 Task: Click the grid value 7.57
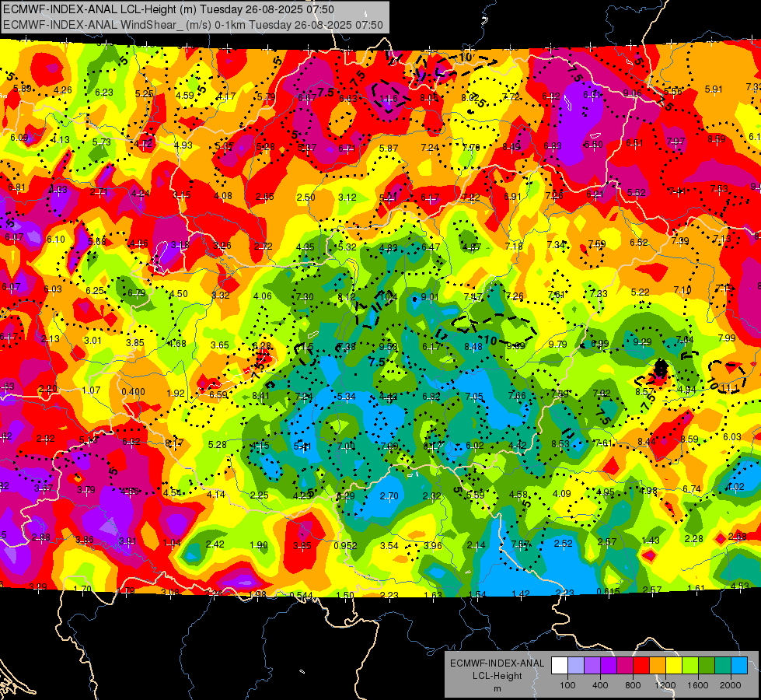(520, 544)
